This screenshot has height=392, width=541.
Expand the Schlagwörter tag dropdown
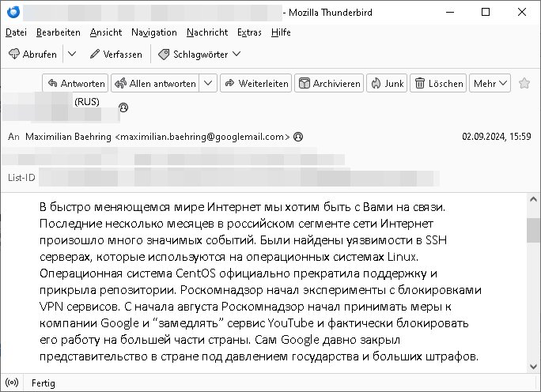(199, 54)
